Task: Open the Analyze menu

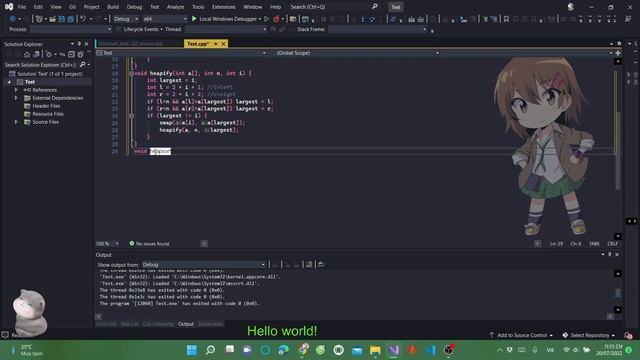Action: (x=175, y=7)
